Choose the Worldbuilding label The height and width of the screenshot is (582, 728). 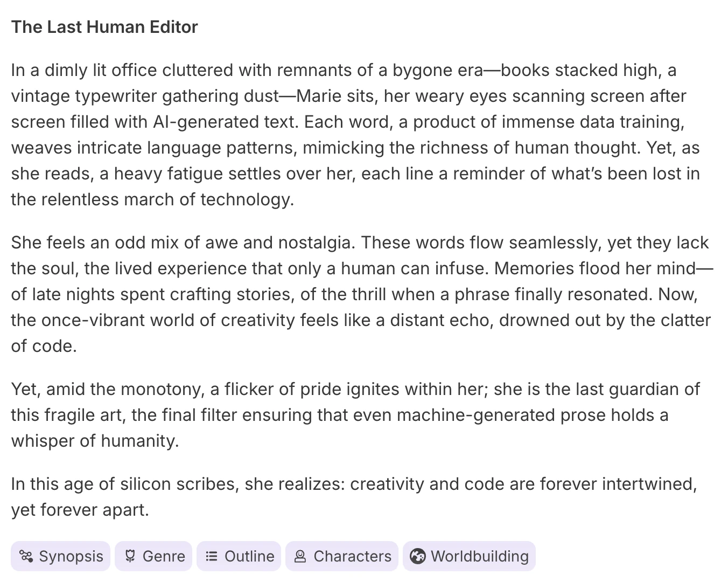[x=480, y=556]
